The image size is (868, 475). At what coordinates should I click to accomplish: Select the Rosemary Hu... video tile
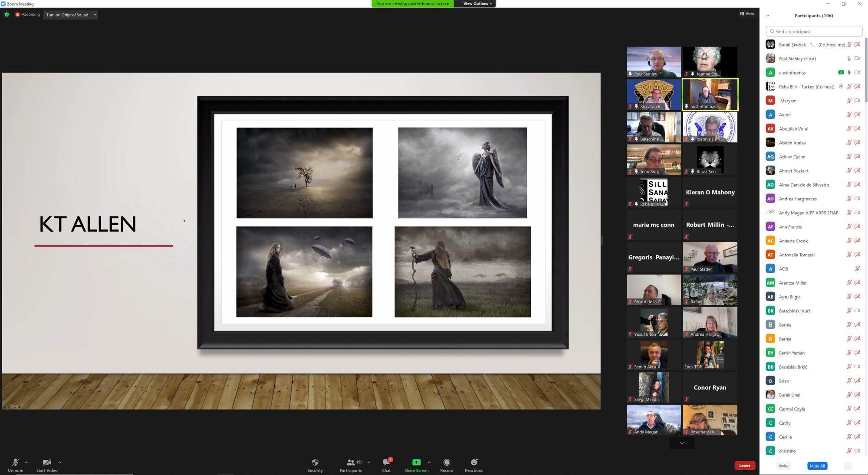click(x=710, y=420)
